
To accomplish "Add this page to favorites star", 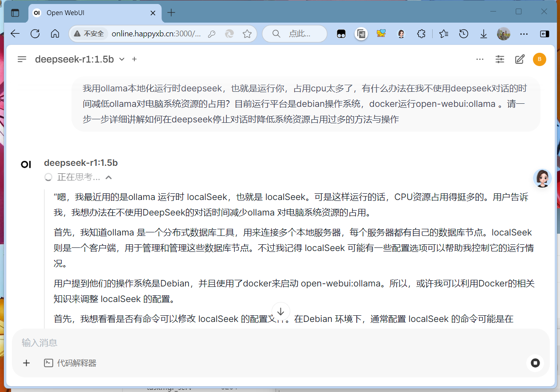I will click(x=247, y=34).
